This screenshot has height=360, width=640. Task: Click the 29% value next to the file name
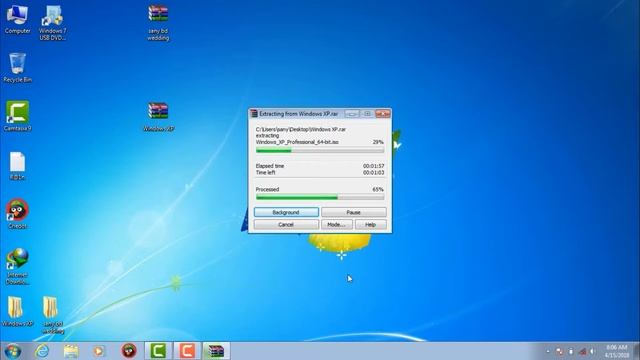point(378,142)
